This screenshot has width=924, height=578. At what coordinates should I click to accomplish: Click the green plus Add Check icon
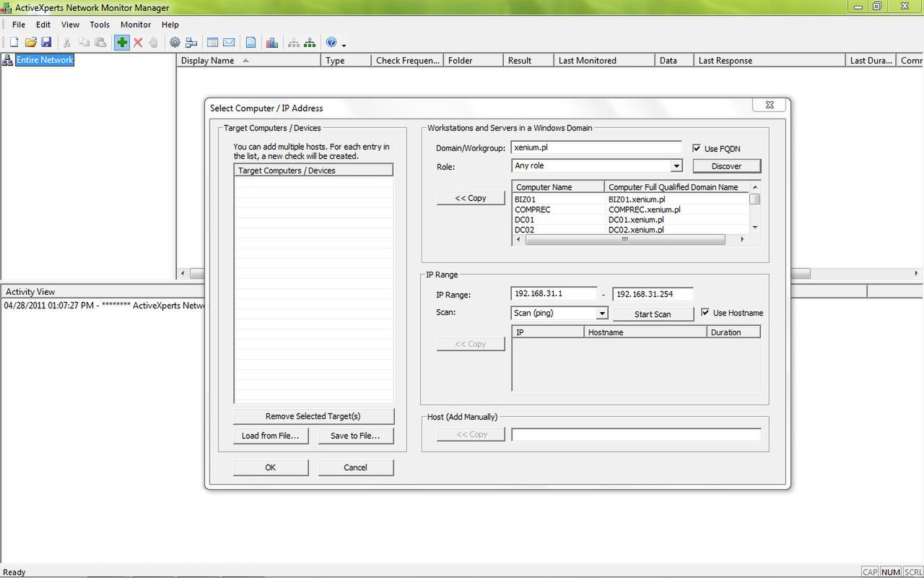[122, 43]
